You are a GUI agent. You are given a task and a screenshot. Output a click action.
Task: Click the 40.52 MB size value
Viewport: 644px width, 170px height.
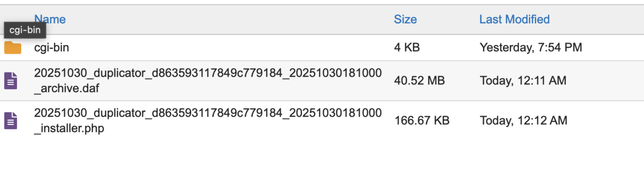coord(419,81)
